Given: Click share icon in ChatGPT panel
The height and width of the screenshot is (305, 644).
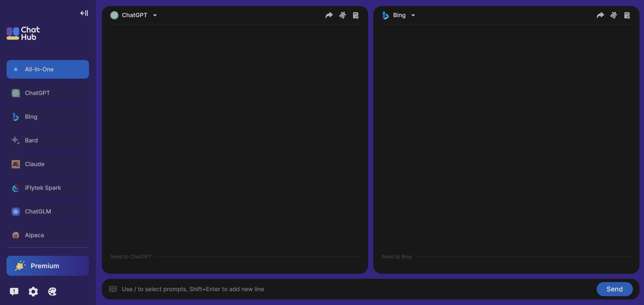Looking at the screenshot, I should point(329,15).
